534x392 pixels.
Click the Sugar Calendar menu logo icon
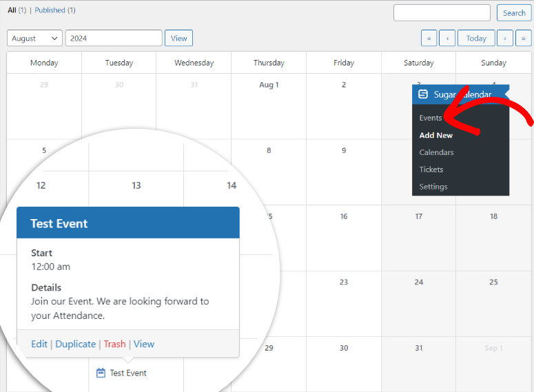pyautogui.click(x=422, y=94)
